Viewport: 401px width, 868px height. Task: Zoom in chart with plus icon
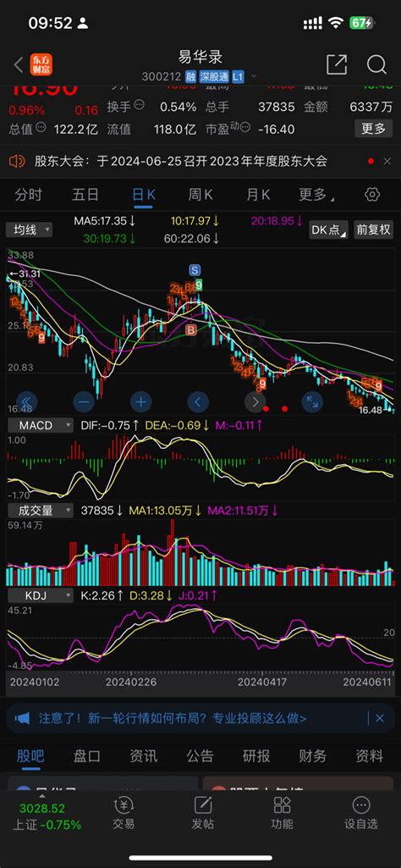point(141,401)
